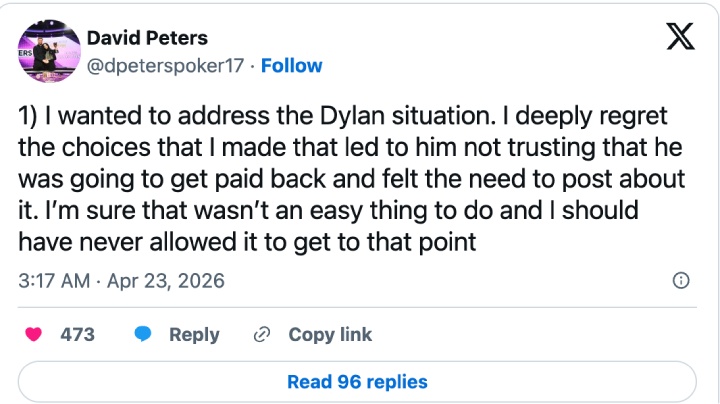This screenshot has width=720, height=404.
Task: Click the "1)" numbering starting the tweet
Action: [x=29, y=116]
